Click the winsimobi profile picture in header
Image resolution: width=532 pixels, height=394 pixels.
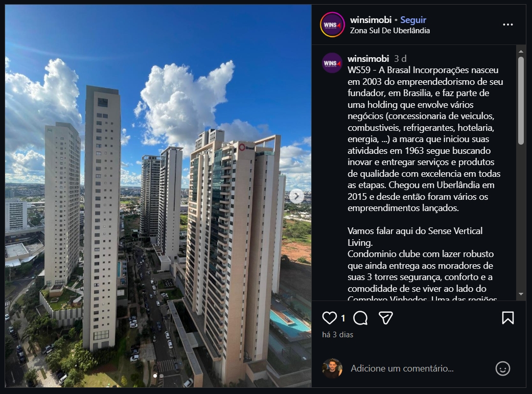click(332, 25)
